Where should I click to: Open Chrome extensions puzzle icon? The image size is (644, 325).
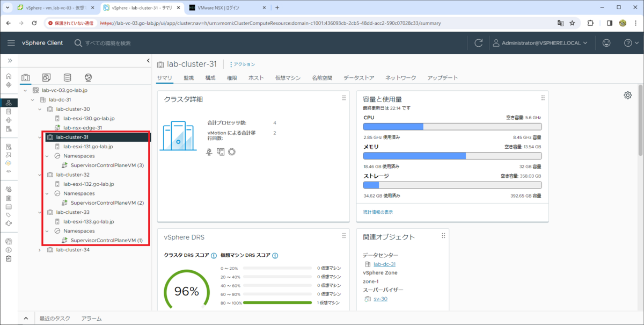[x=590, y=23]
